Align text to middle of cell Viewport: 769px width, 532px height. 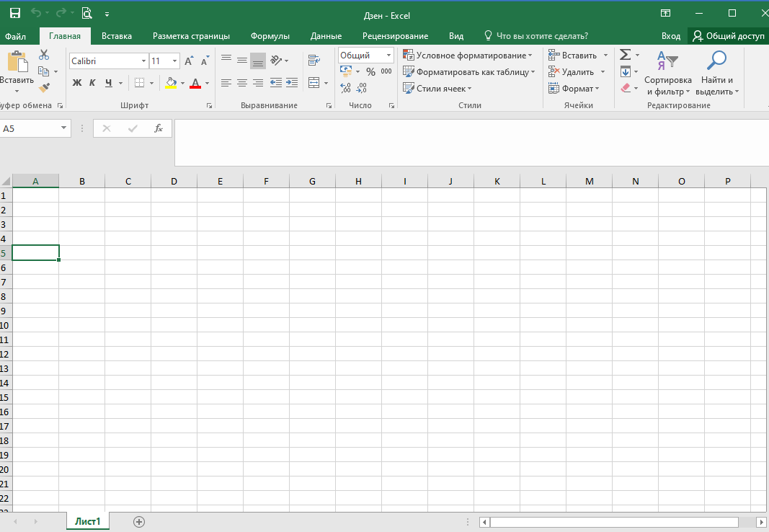[x=241, y=61]
